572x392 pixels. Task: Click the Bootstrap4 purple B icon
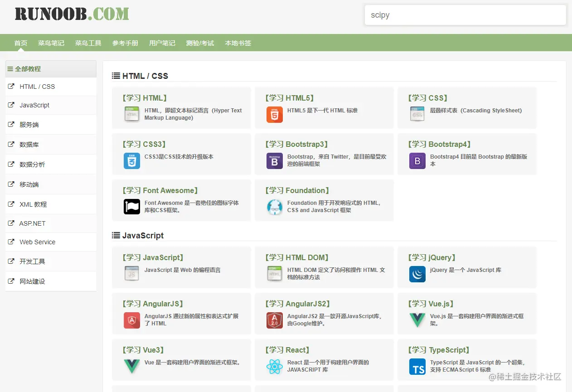(x=417, y=160)
